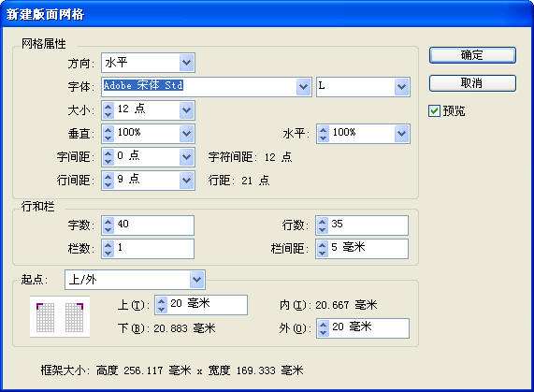534x392 pixels.
Task: Click the 大小 stepper arrows
Action: (108, 110)
